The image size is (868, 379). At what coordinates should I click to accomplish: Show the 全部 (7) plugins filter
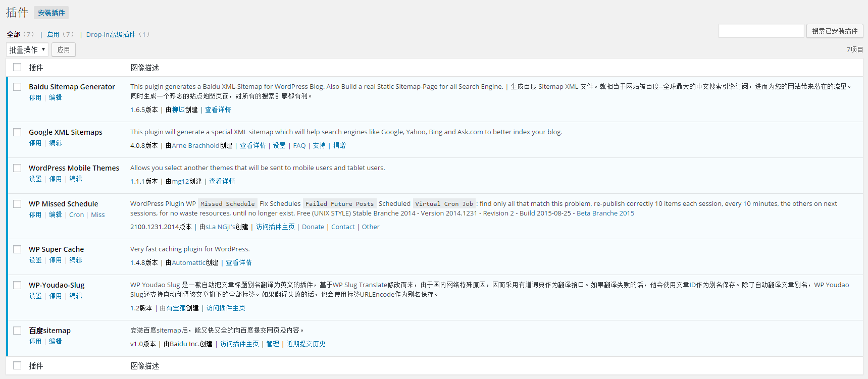[21, 34]
